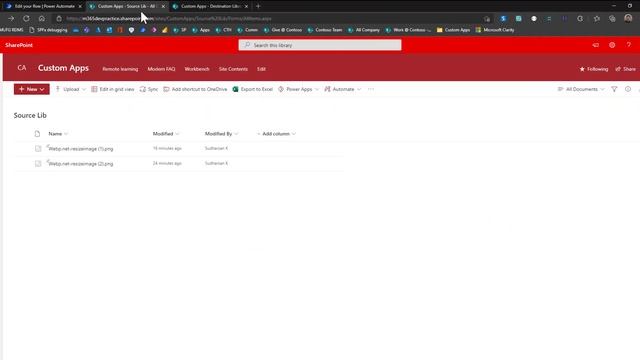Click the file type column header icon
This screenshot has height=360, width=640.
tap(37, 134)
